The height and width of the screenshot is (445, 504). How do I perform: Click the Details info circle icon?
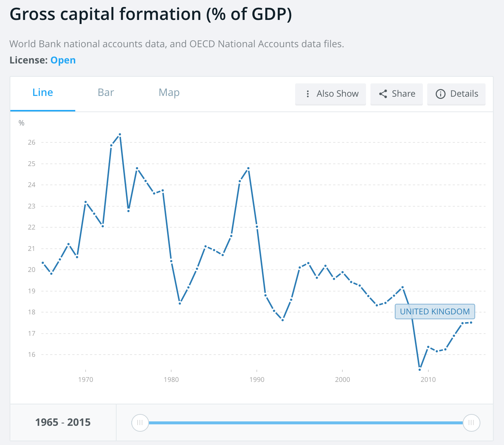(x=441, y=94)
